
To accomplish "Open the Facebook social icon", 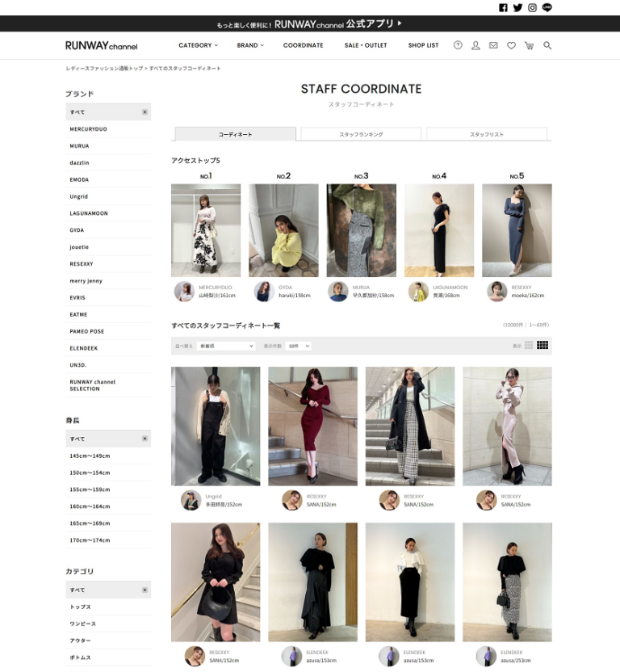I will 504,8.
